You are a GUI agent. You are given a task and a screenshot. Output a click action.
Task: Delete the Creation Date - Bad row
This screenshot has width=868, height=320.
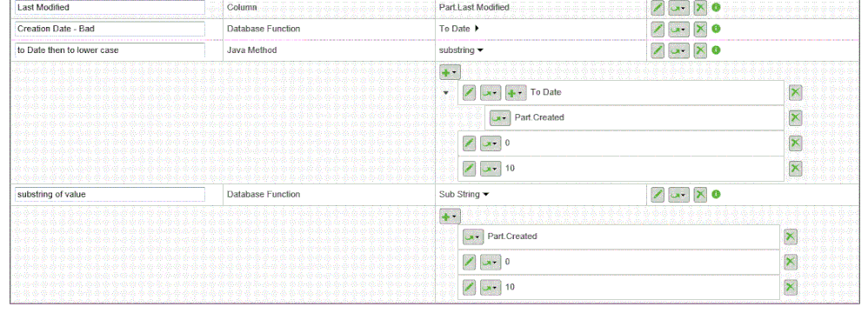700,29
